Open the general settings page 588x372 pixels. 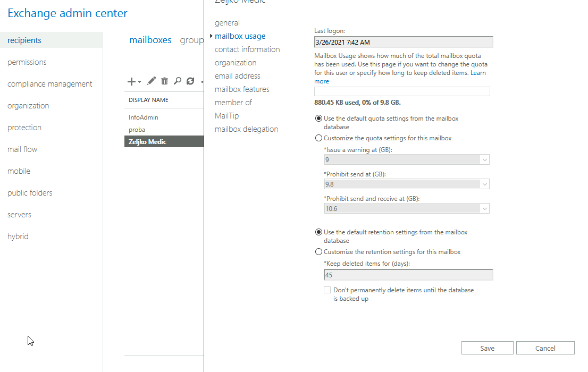pos(227,23)
